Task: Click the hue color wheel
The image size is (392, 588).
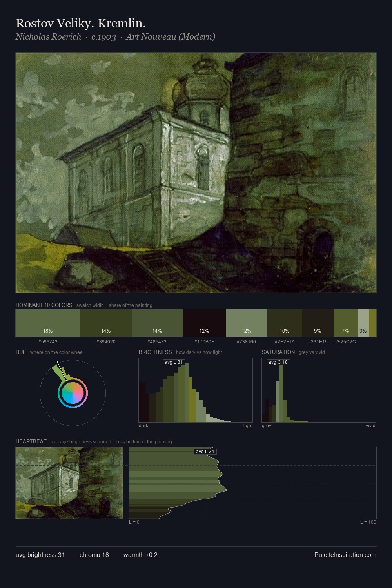Action: [73, 393]
